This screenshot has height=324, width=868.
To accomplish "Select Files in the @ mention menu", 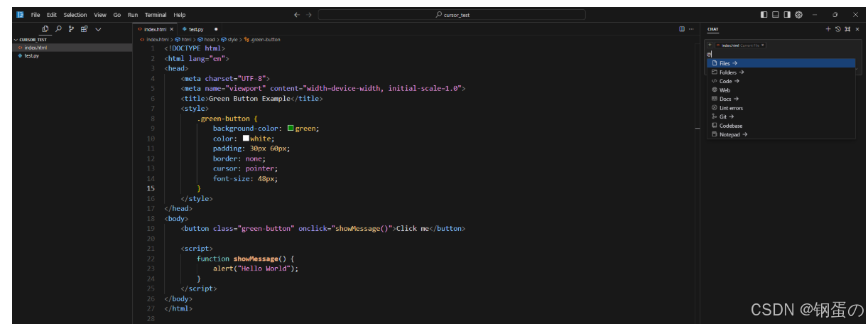I will click(x=781, y=63).
